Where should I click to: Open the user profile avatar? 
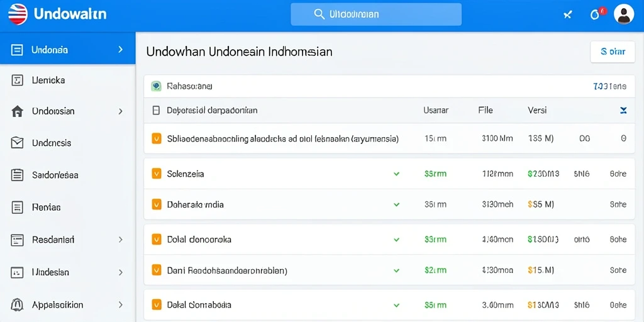click(623, 14)
